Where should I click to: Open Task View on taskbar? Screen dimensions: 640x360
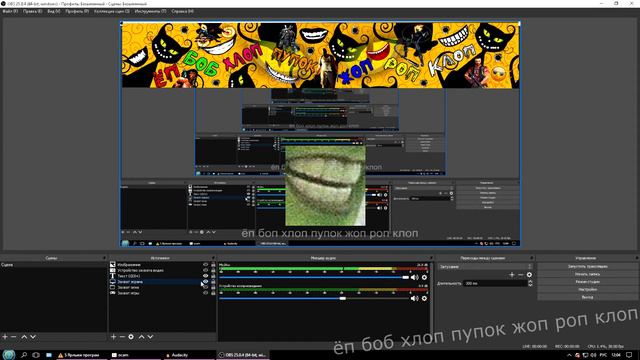click(36, 355)
